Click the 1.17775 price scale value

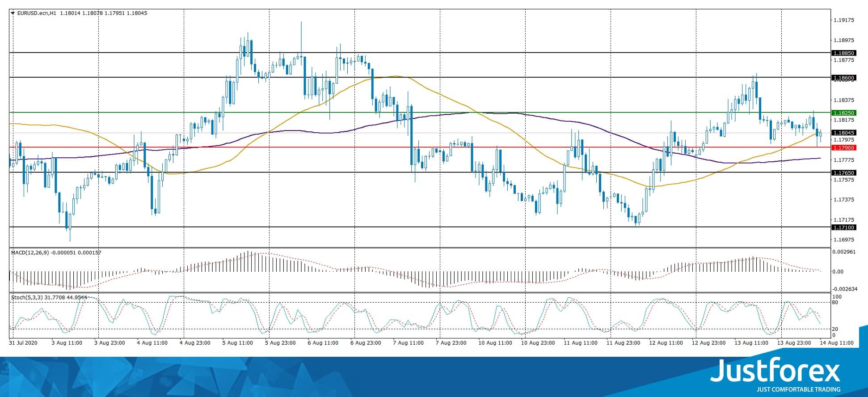pyautogui.click(x=844, y=160)
